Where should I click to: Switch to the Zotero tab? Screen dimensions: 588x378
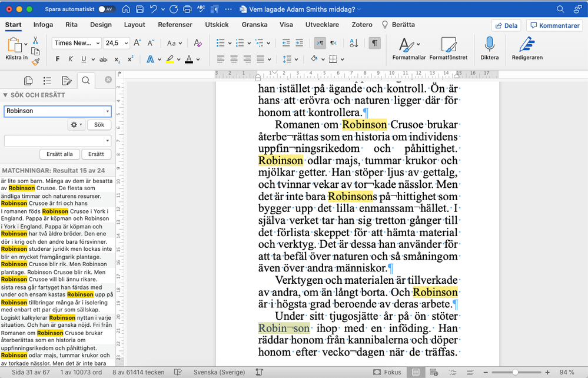[x=362, y=25]
